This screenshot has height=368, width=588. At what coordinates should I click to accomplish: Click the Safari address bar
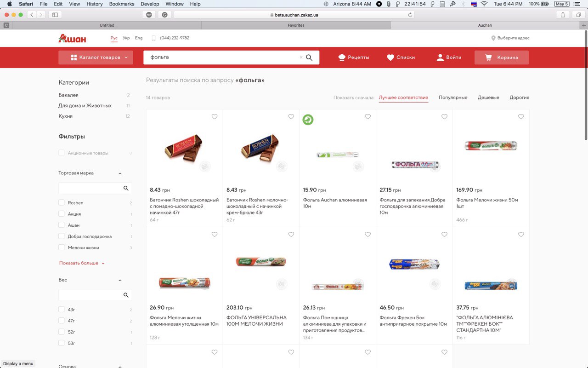294,15
